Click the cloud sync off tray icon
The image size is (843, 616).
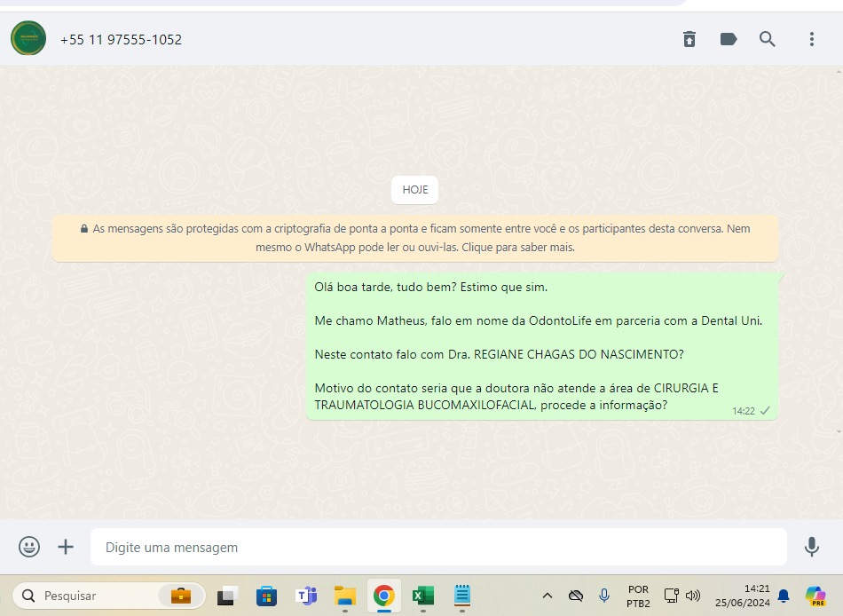576,596
